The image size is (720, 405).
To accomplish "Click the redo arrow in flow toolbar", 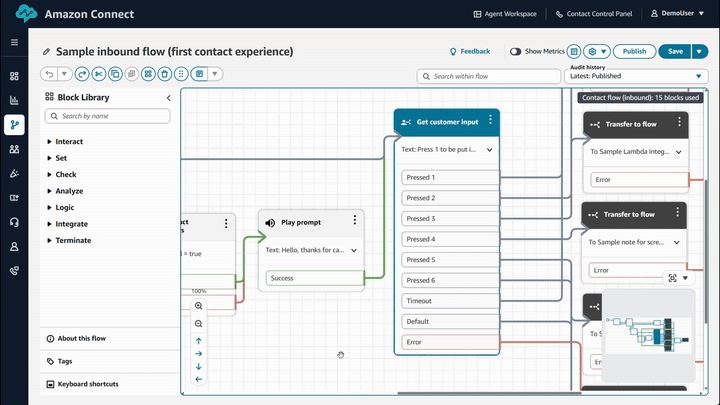I will (82, 74).
